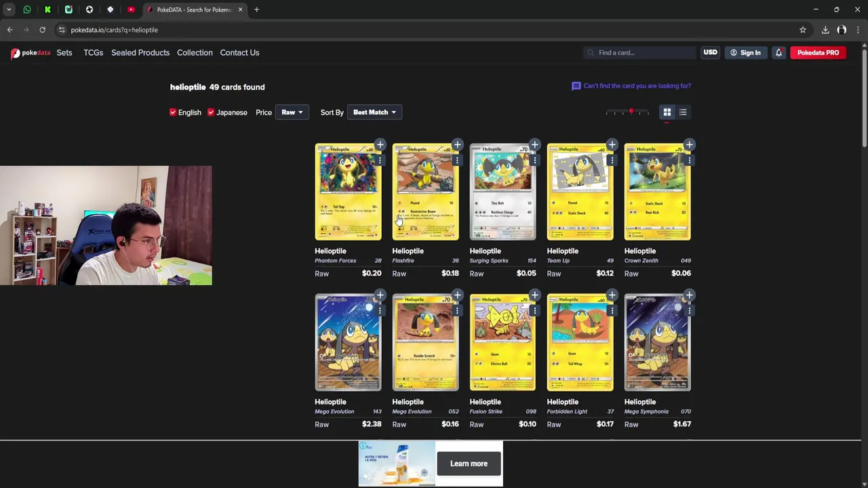Open three-dot menu on Flashfire card

[x=457, y=160]
